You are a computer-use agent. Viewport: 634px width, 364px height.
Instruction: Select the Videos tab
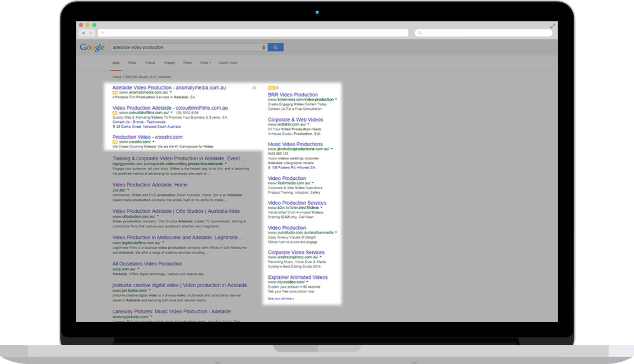(150, 63)
